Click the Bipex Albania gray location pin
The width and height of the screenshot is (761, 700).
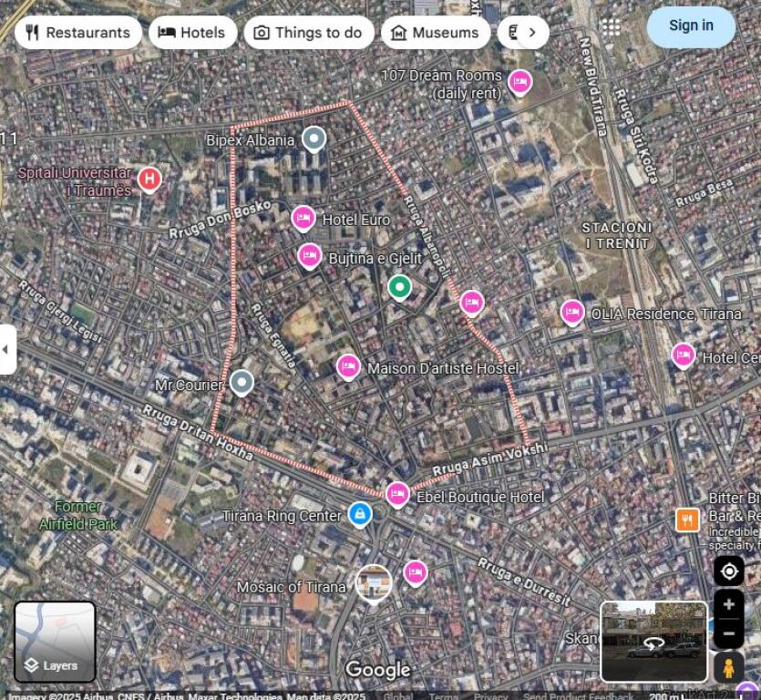point(314,139)
